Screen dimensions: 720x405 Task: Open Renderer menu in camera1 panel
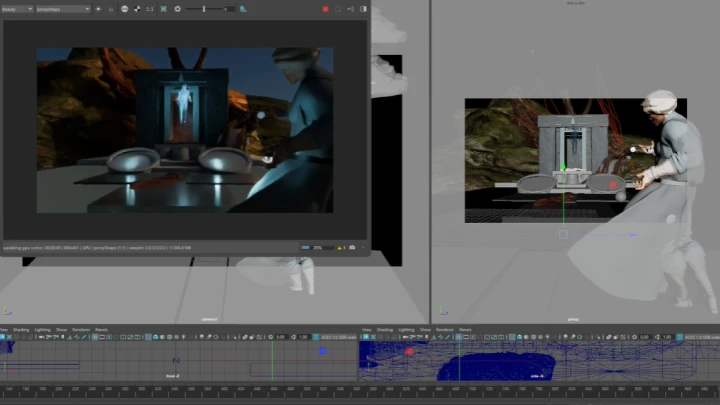[x=81, y=330]
